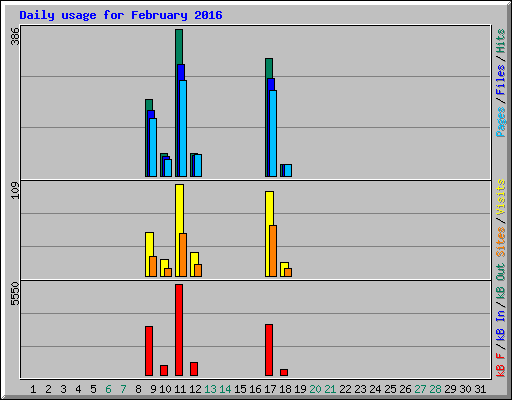The image size is (512, 400).
Task: Click the 109 axis value
Action: pyautogui.click(x=15, y=191)
